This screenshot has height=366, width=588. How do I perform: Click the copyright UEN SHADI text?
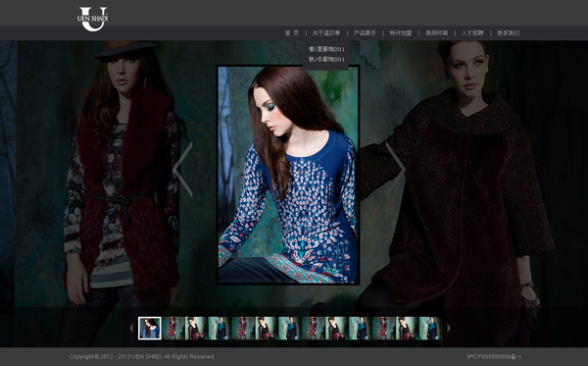coord(141,356)
